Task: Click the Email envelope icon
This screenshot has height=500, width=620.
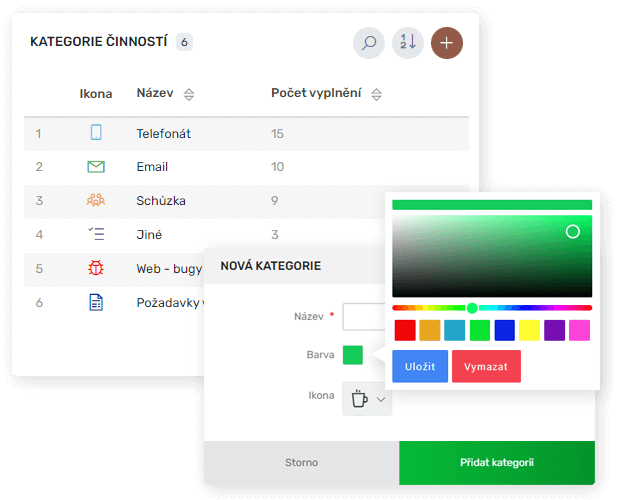Action: pos(96,167)
